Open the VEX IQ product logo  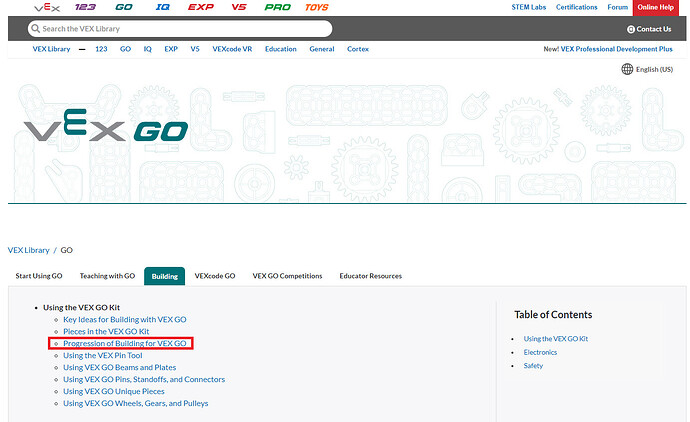pyautogui.click(x=162, y=7)
